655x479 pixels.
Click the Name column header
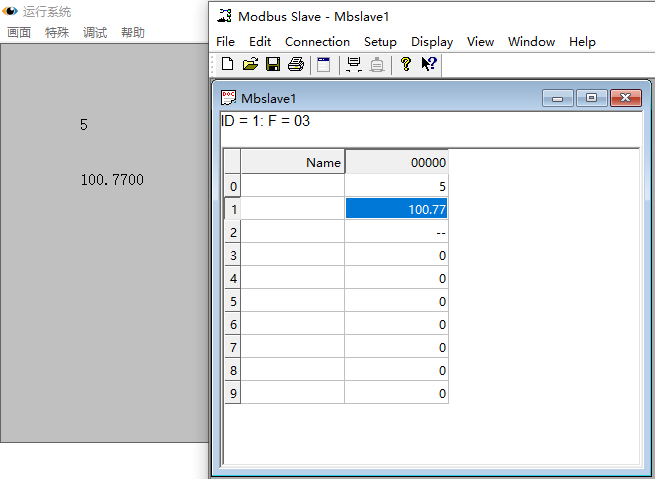coord(293,162)
